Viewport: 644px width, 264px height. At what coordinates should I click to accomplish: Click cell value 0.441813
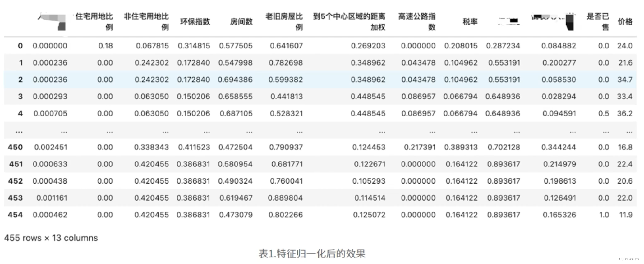pos(287,97)
